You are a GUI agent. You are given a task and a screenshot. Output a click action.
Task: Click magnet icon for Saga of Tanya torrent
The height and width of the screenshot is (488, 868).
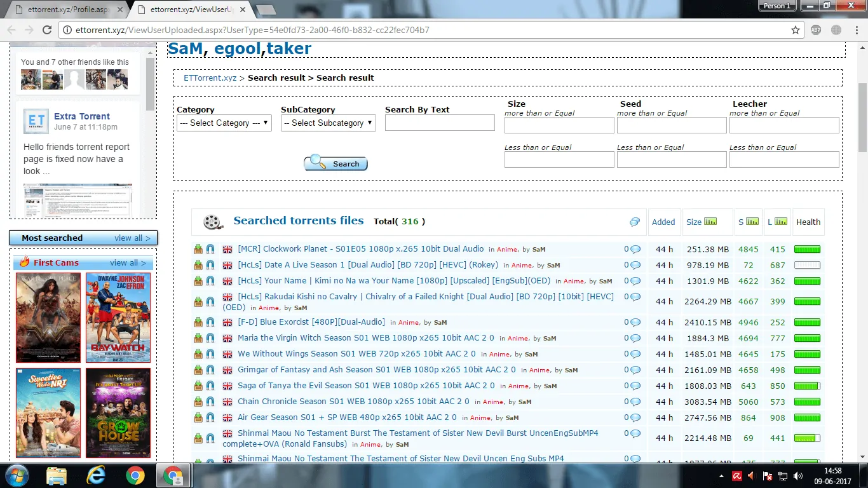[210, 386]
